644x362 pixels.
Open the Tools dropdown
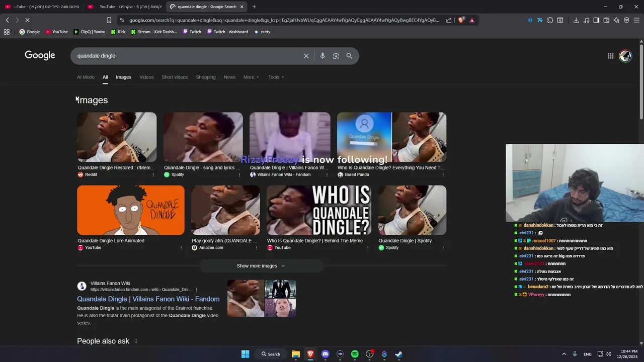(x=276, y=77)
